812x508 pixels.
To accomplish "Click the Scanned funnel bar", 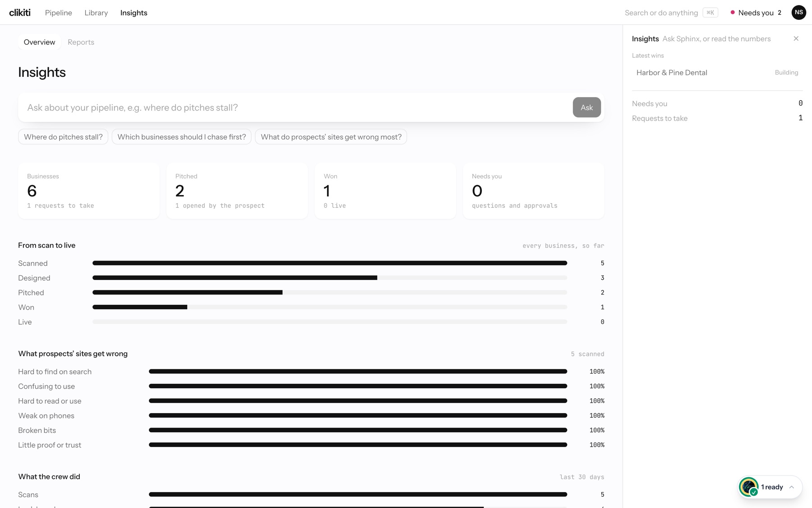I will point(330,263).
